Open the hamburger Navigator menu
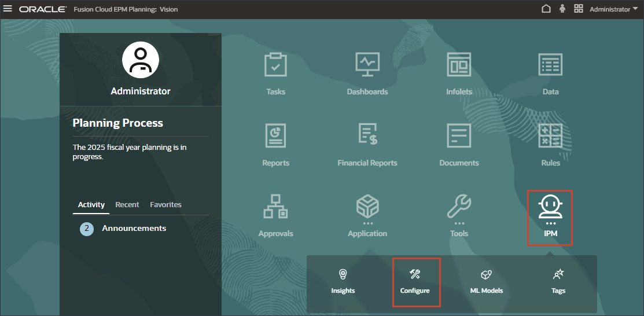644x316 pixels. click(8, 9)
